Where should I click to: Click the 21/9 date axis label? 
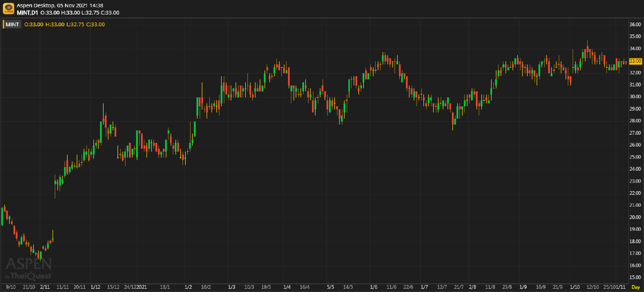coord(558,288)
